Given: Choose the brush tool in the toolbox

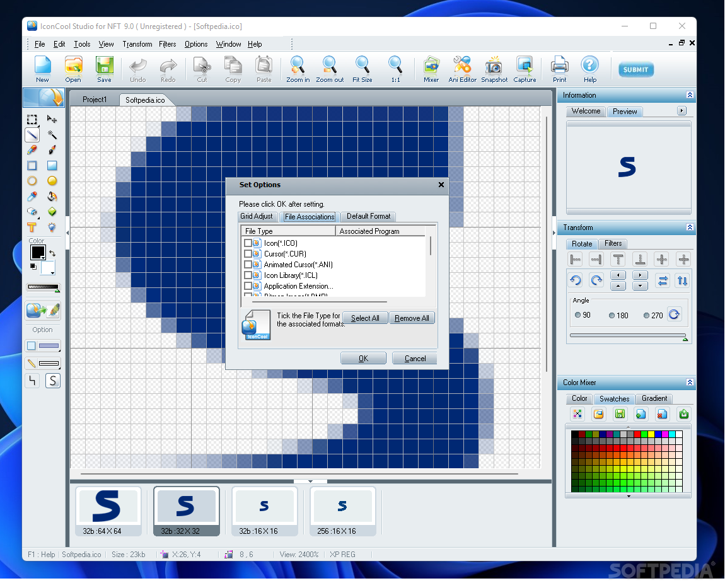Looking at the screenshot, I should tap(52, 150).
